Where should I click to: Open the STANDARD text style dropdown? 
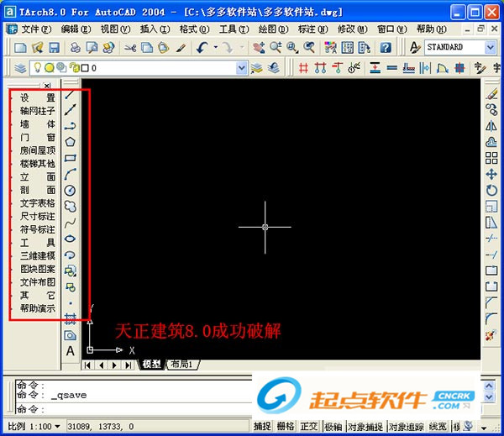point(491,48)
